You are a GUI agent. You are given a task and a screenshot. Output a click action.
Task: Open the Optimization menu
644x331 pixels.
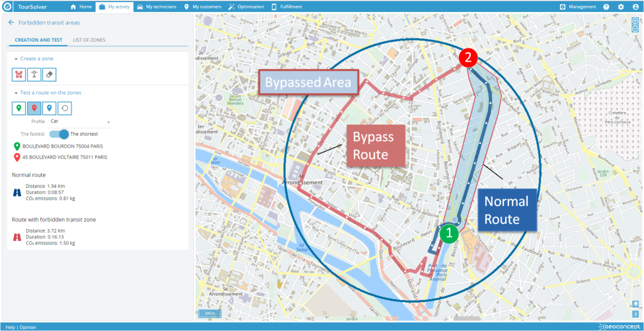(x=246, y=7)
